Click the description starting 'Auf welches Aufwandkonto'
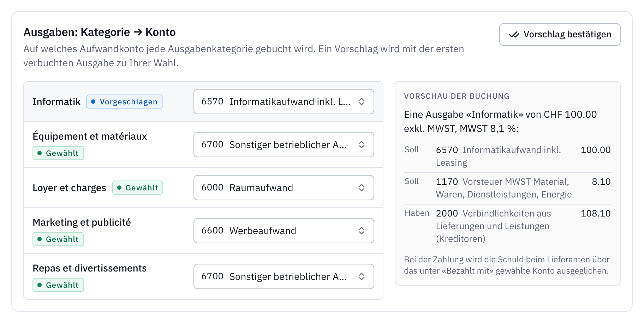Image resolution: width=644 pixels, height=323 pixels. pos(244,56)
